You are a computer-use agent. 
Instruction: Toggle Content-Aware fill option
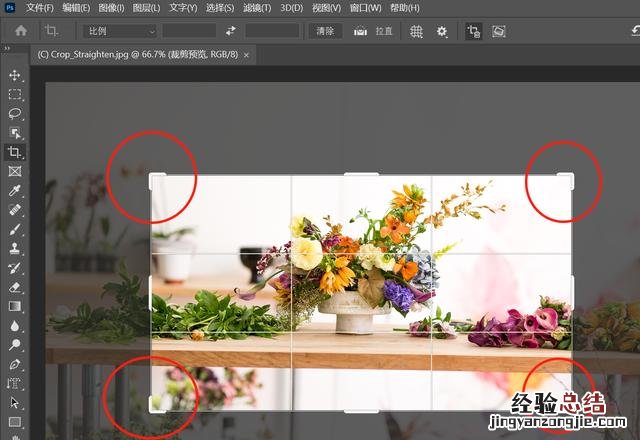coord(498,31)
